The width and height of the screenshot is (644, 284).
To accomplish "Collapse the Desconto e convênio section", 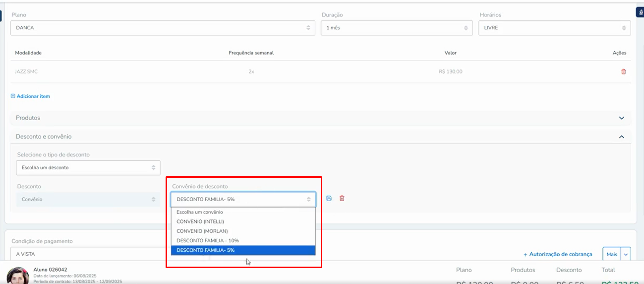I will click(621, 137).
